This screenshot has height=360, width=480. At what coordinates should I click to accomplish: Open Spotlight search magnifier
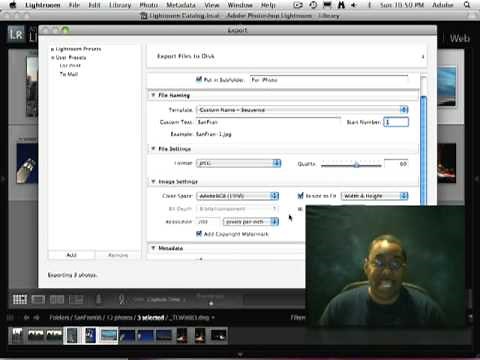point(467,5)
